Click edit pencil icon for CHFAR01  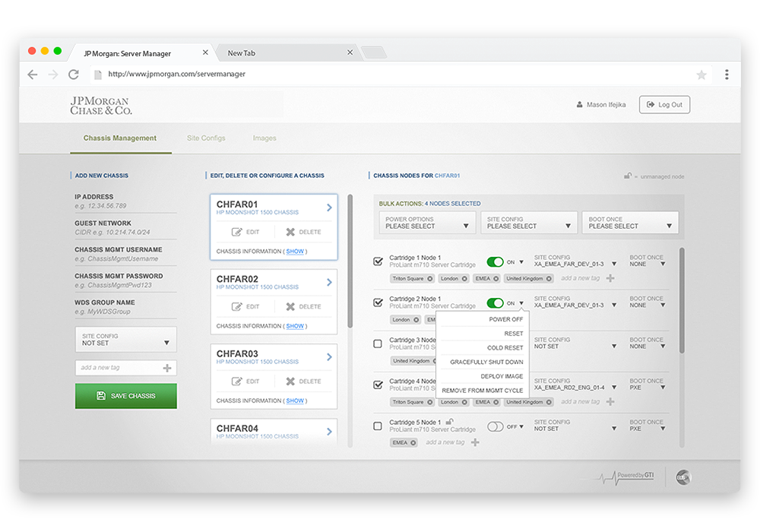236,232
